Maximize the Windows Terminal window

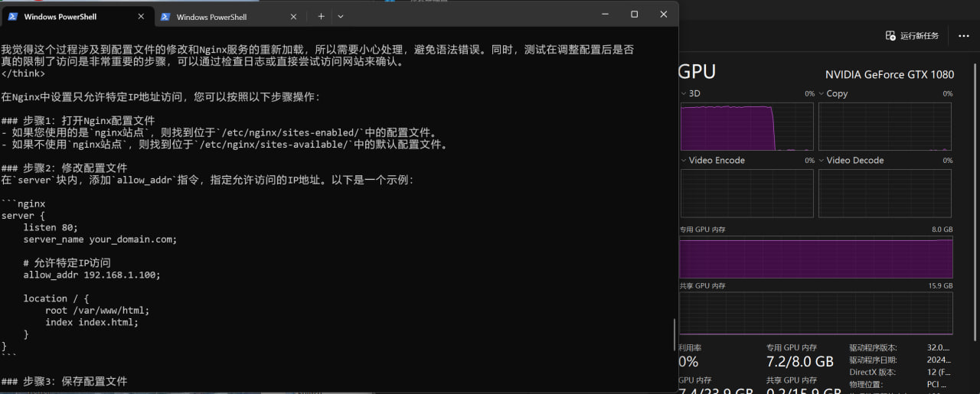[x=634, y=14]
